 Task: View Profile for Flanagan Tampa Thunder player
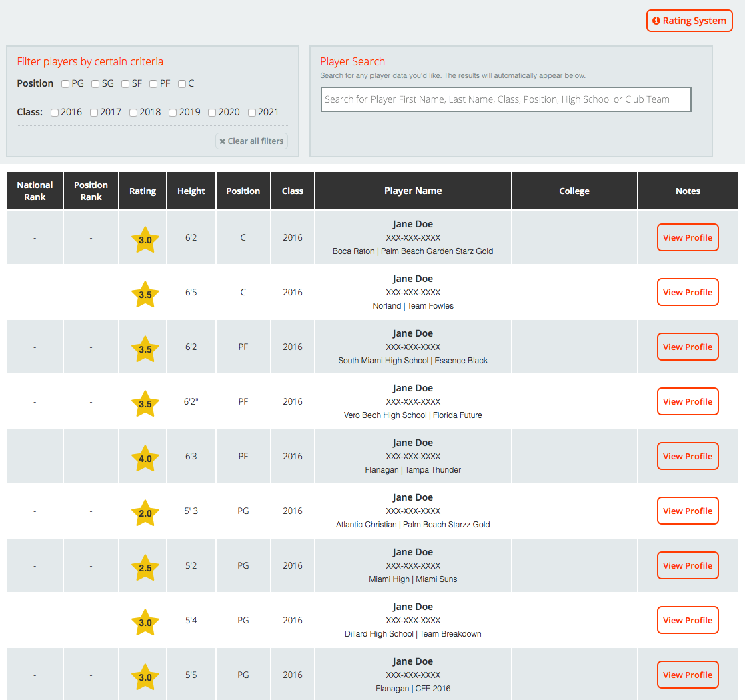688,456
